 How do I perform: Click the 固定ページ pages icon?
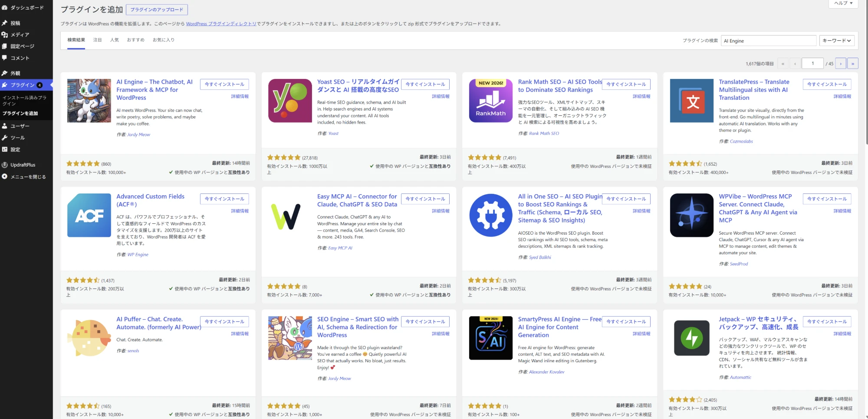tap(5, 46)
